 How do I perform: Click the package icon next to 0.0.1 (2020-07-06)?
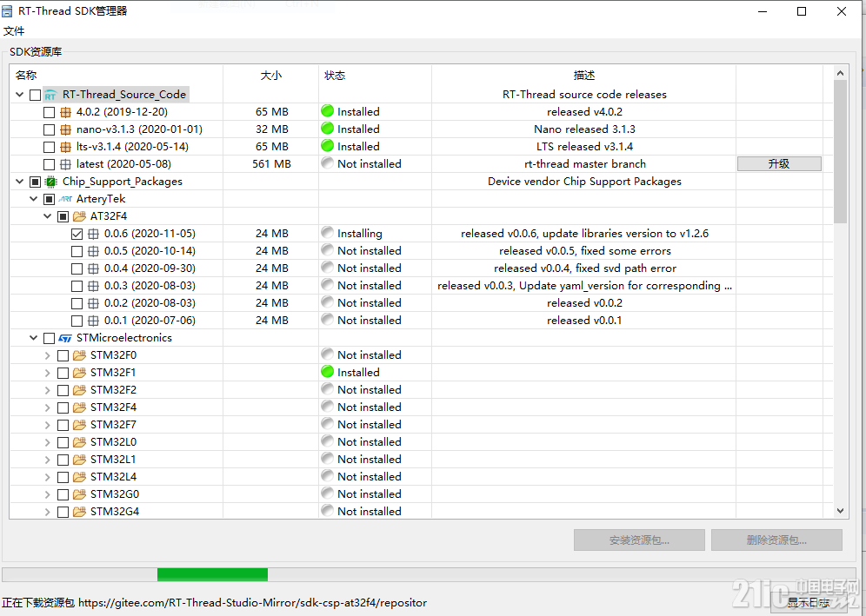(x=93, y=321)
